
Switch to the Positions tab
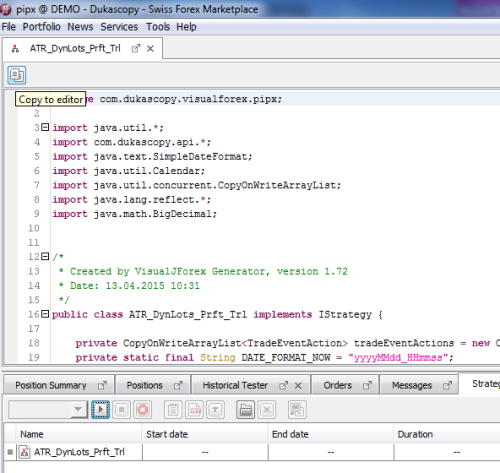144,385
